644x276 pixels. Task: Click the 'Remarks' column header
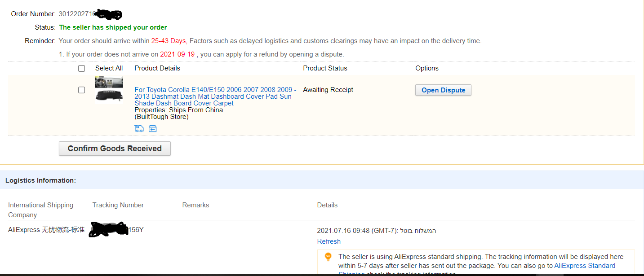(x=195, y=205)
